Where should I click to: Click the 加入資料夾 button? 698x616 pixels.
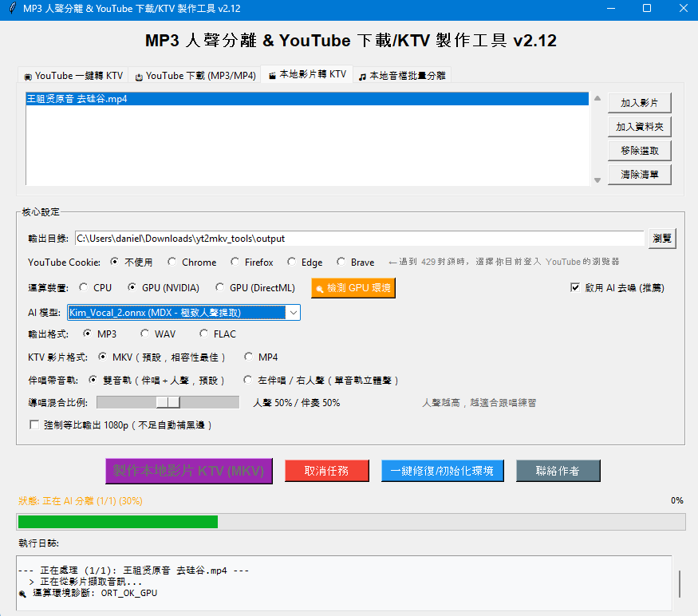click(639, 127)
